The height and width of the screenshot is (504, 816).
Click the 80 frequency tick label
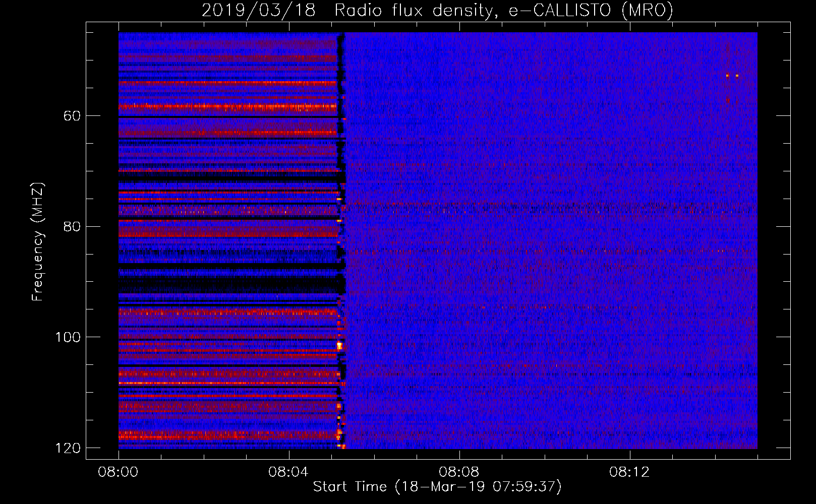(72, 226)
